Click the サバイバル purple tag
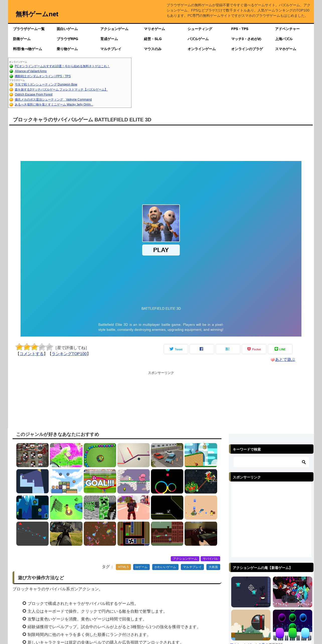 click(x=210, y=559)
